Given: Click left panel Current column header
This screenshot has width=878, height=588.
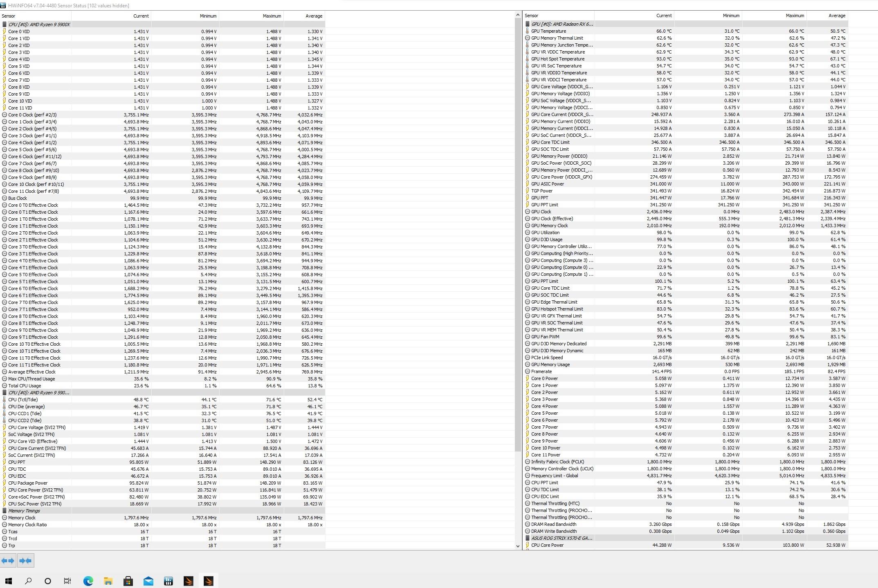Looking at the screenshot, I should click(x=111, y=16).
